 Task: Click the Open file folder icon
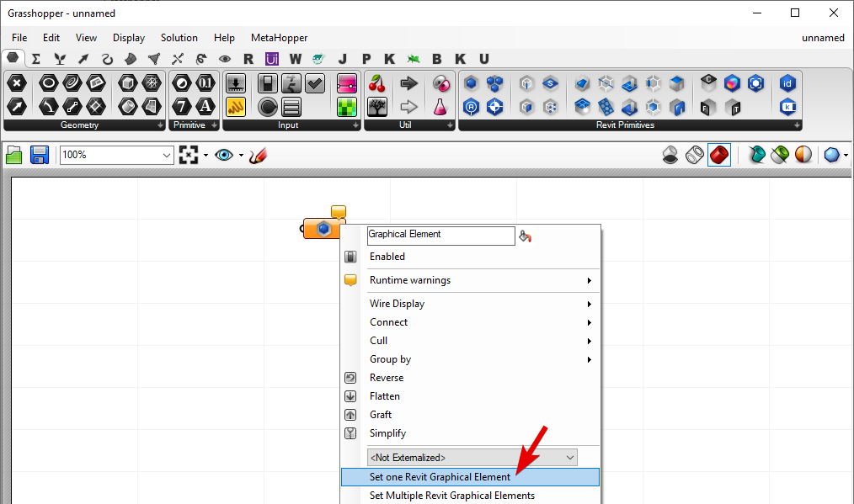[14, 155]
